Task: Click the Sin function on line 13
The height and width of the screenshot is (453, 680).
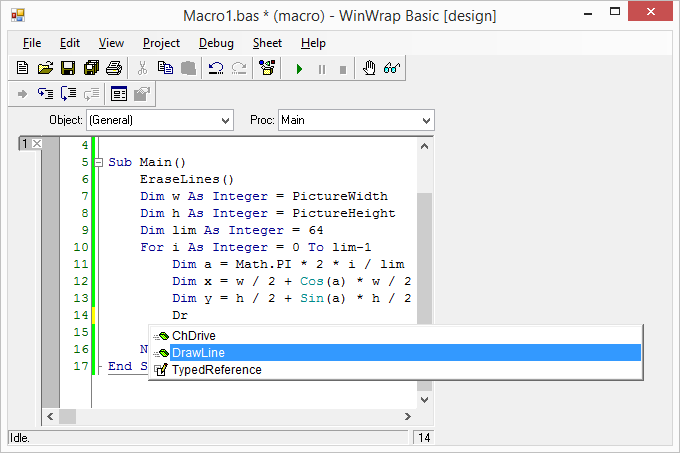Action: click(312, 298)
